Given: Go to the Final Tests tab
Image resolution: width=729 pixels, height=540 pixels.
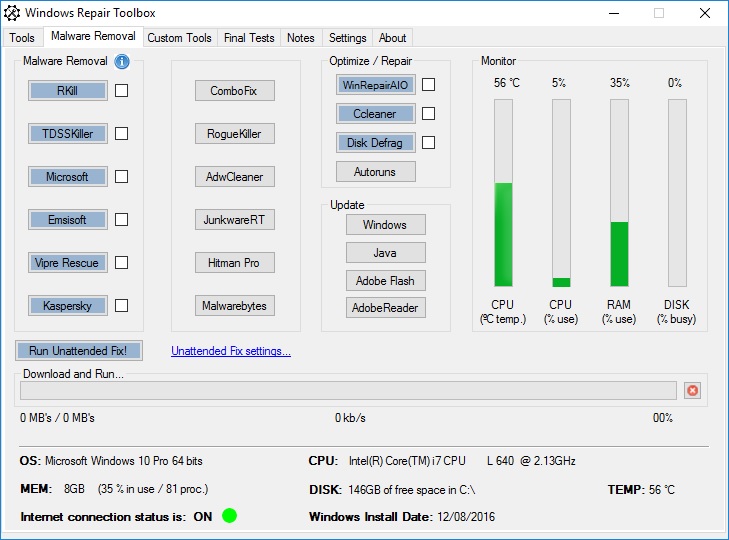Looking at the screenshot, I should click(249, 38).
